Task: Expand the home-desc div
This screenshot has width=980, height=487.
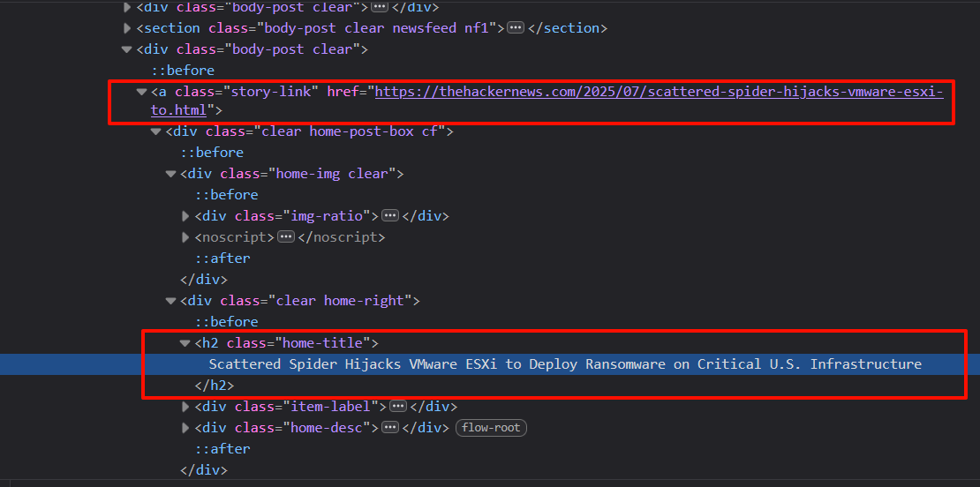Action: pos(185,428)
